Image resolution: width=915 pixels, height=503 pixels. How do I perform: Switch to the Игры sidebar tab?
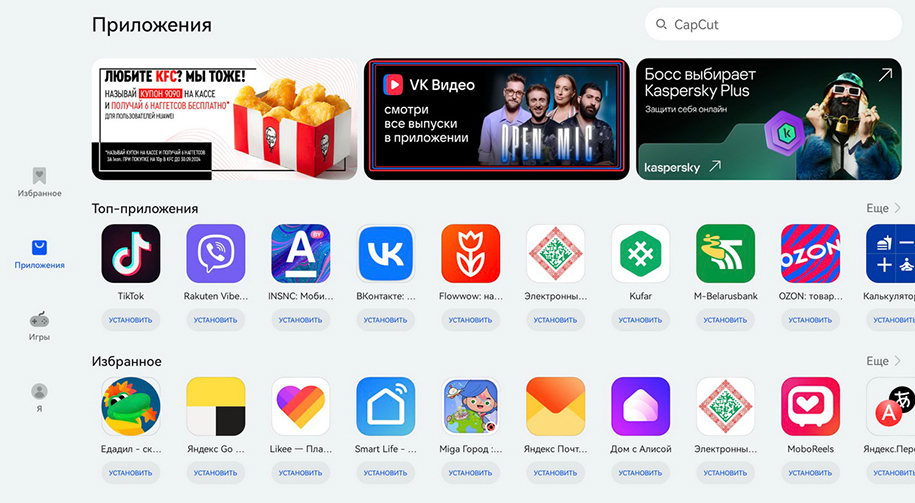pos(39,326)
